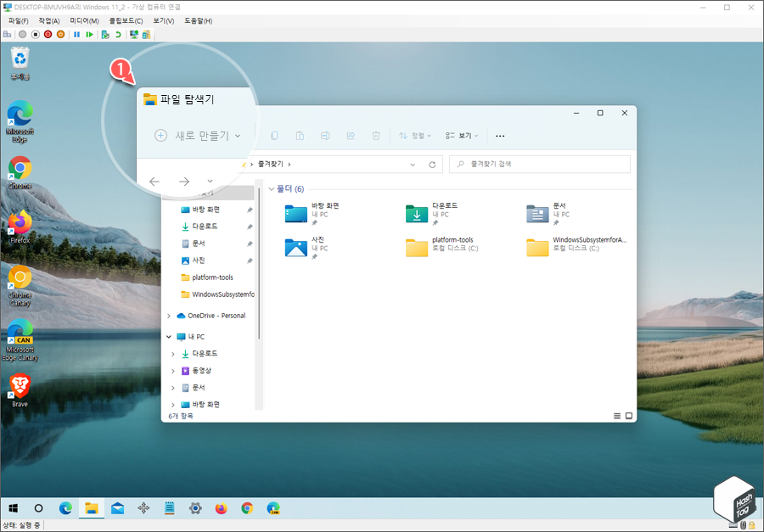Open the 정렬 sort dropdown

pyautogui.click(x=414, y=136)
